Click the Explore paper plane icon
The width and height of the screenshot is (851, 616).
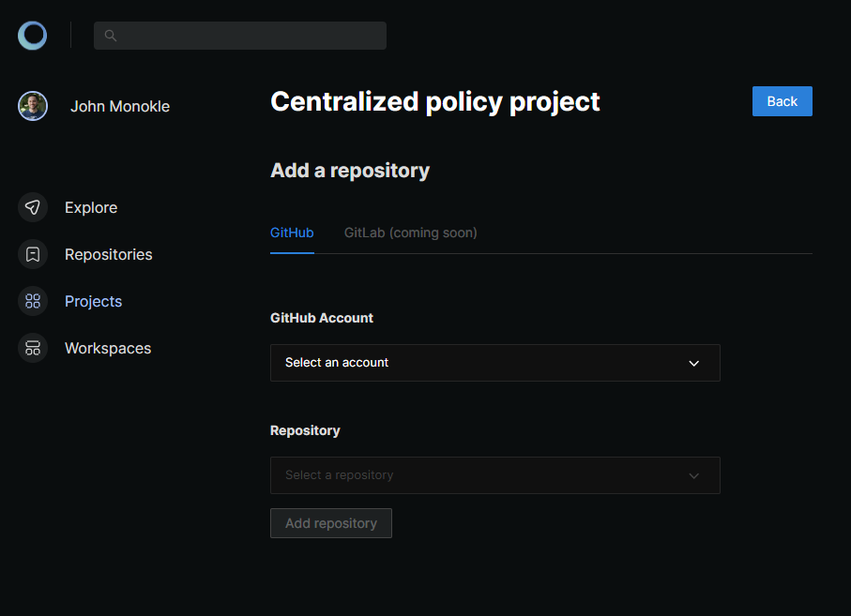click(33, 207)
